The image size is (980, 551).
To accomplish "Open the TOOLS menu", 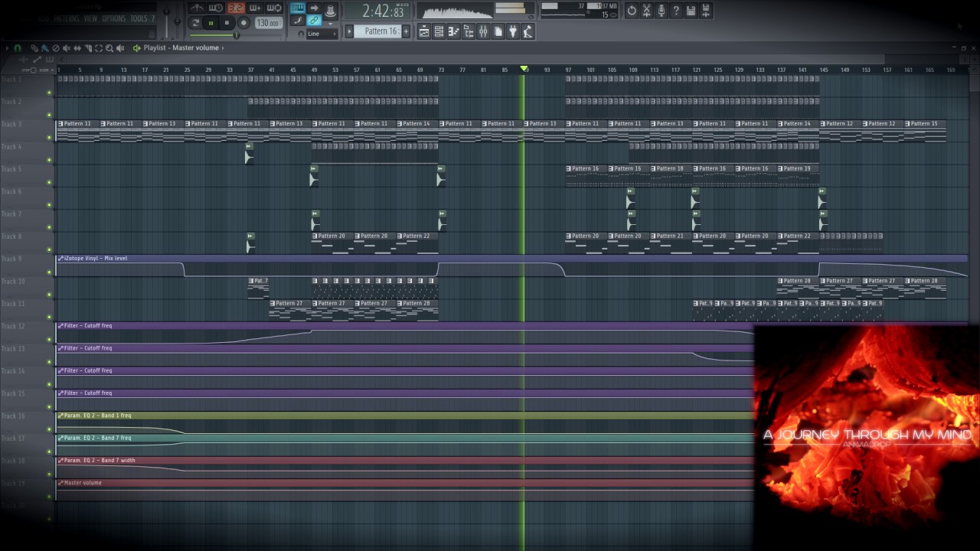I will click(139, 18).
